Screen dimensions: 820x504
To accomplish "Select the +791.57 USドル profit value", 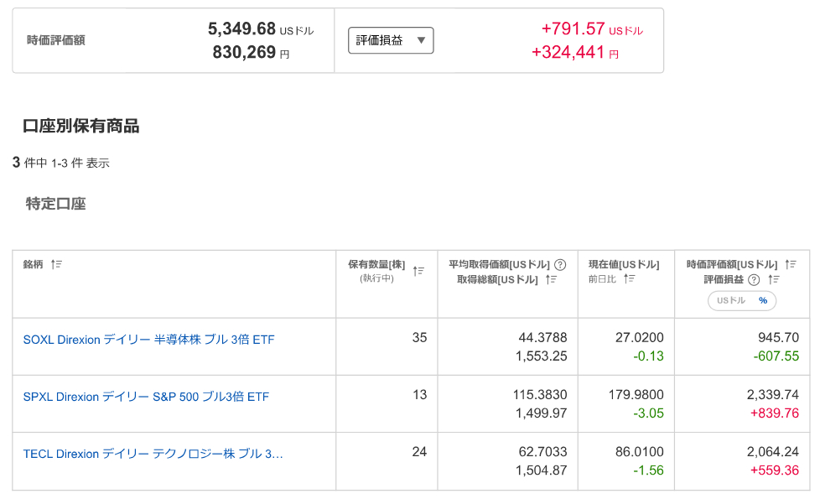I will (592, 29).
